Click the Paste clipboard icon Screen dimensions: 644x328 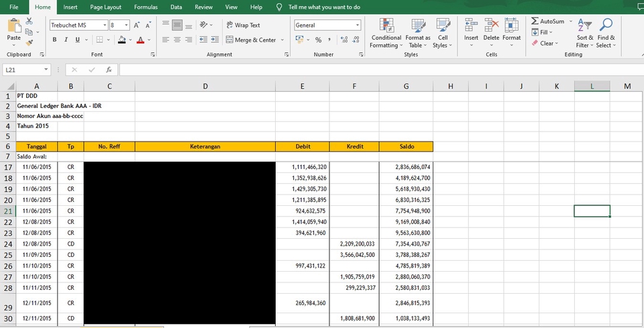pyautogui.click(x=13, y=26)
